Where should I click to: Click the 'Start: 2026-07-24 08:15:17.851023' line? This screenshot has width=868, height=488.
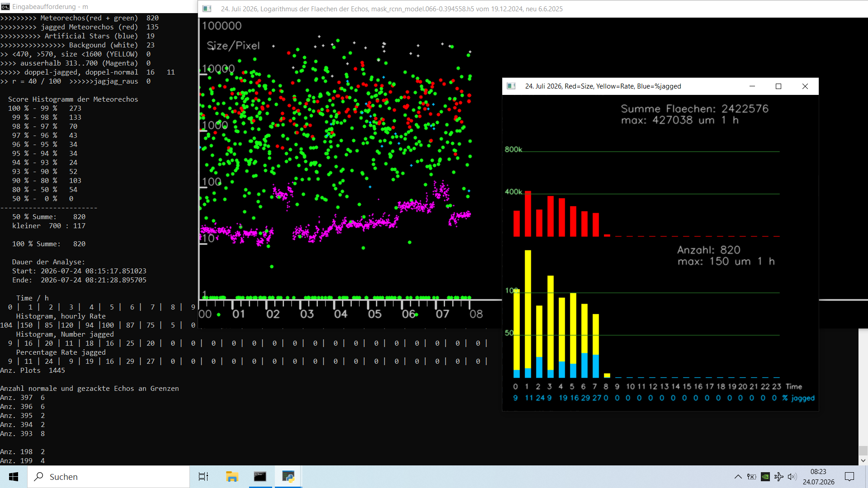pos(80,271)
